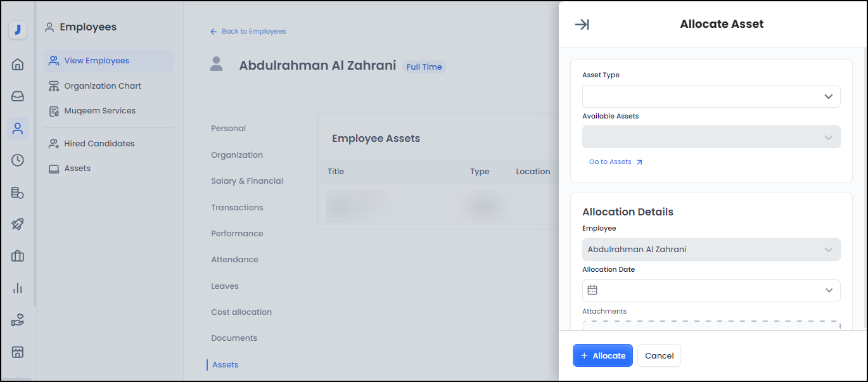Expand the Asset Type dropdown
Viewport: 868px width, 382px height.
711,96
